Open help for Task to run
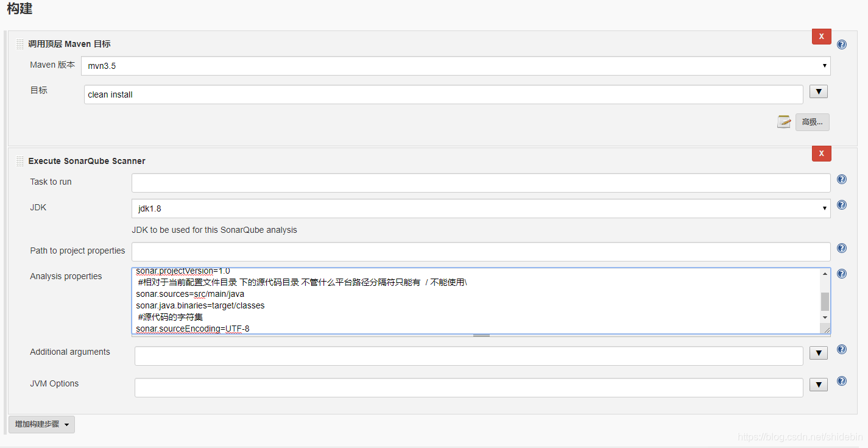 [x=842, y=179]
